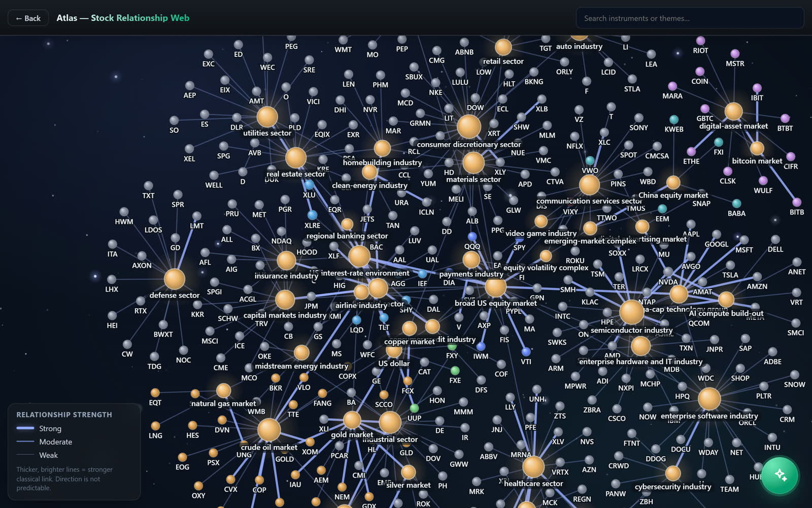Image resolution: width=812 pixels, height=508 pixels.
Task: Select the China equity market hub node
Action: pyautogui.click(x=673, y=182)
